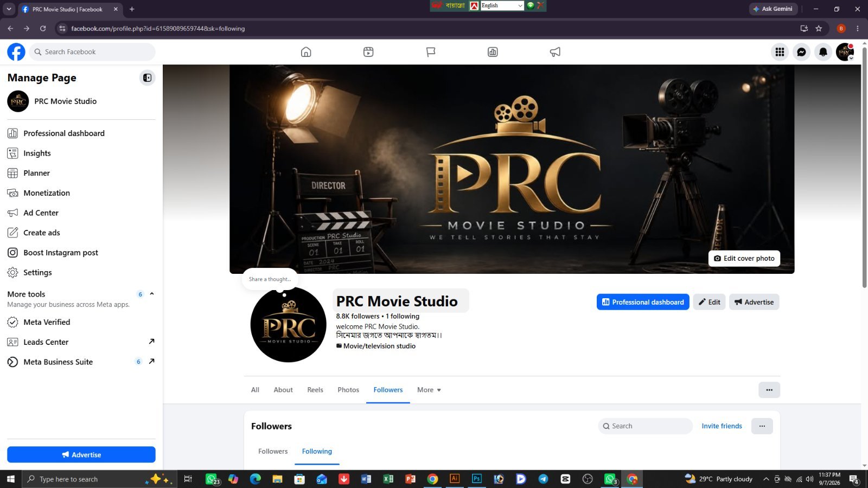Click the PRC Movie Studio page name in sidebar
This screenshot has height=488, width=868.
tap(65, 101)
